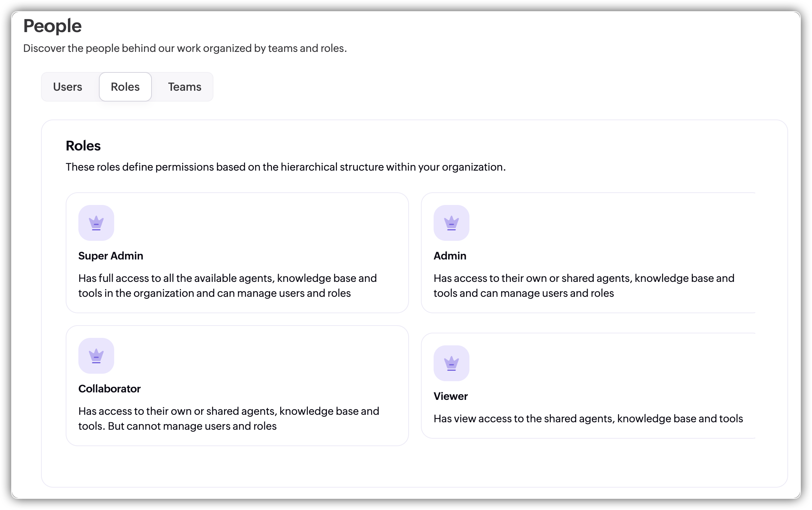Click the Collaborator crown icon
Image resolution: width=812 pixels, height=510 pixels.
96,356
